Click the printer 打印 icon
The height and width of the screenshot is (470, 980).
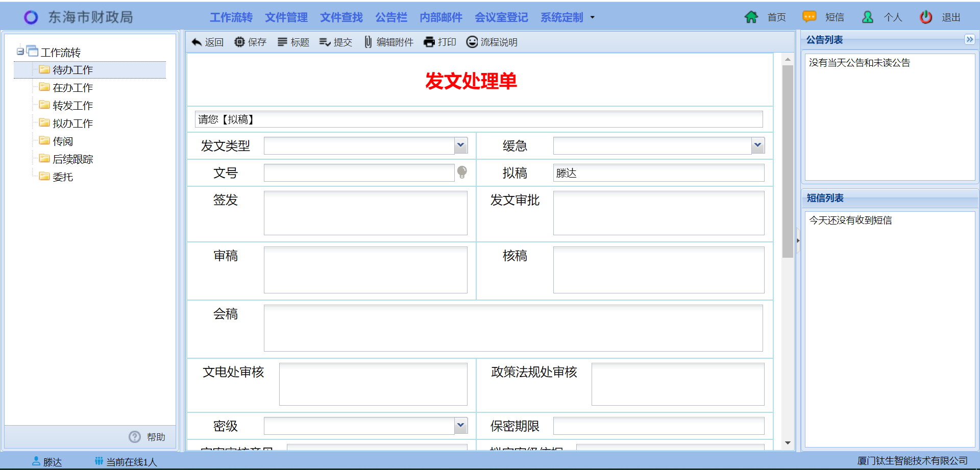[429, 42]
